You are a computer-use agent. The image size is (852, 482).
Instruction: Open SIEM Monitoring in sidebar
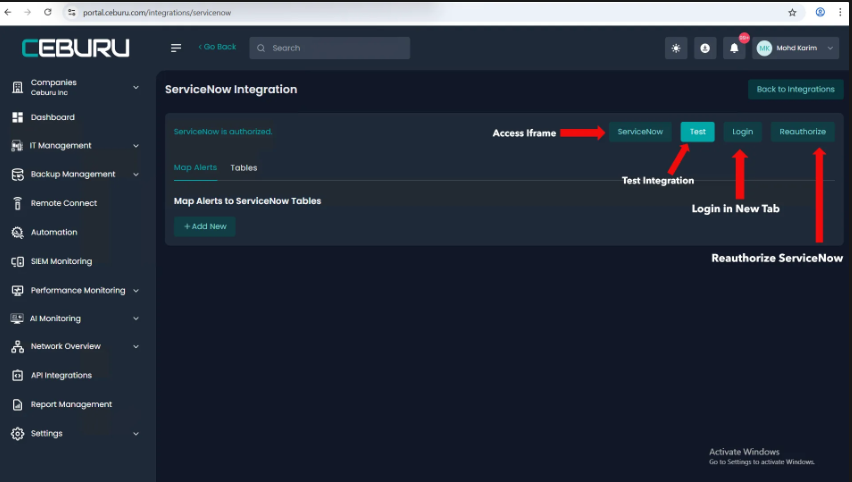61,261
